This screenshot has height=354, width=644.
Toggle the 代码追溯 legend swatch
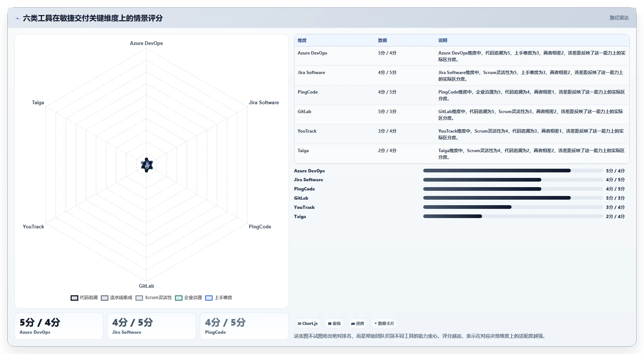[74, 298]
